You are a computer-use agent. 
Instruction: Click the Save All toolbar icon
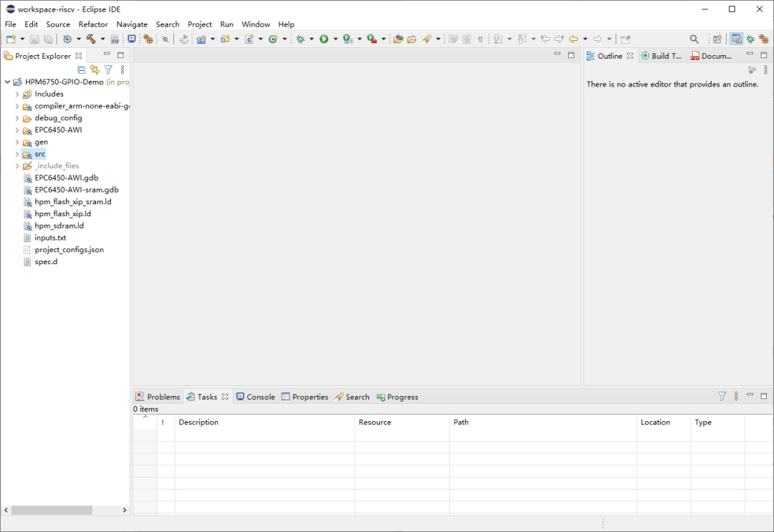pos(49,39)
